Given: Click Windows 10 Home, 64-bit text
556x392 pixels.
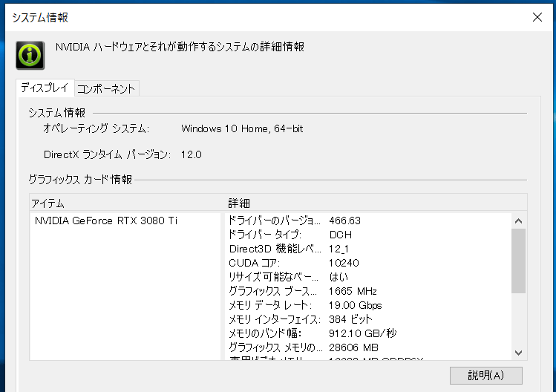Looking at the screenshot, I should click(x=242, y=128).
